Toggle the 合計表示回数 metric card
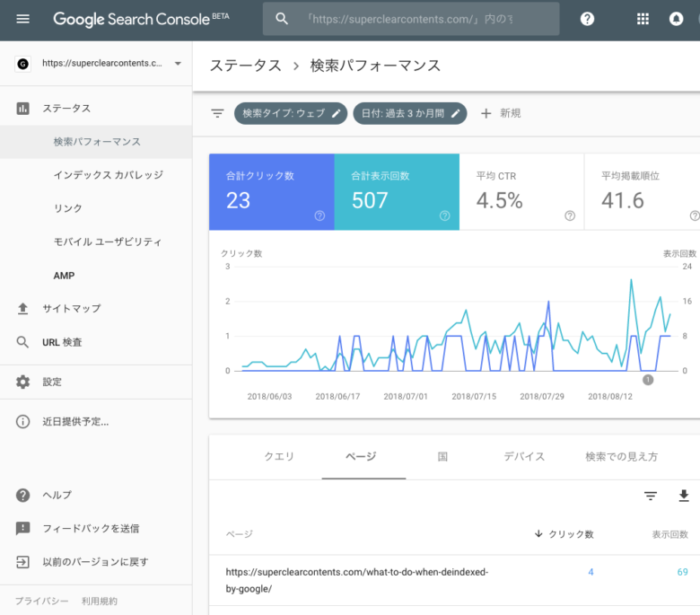 pos(396,191)
